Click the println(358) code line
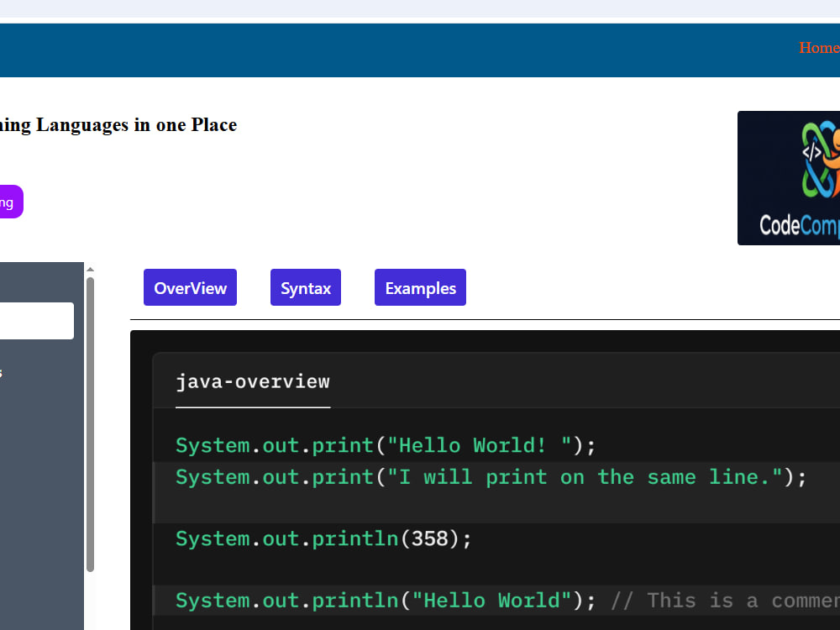This screenshot has height=630, width=840. pos(323,539)
